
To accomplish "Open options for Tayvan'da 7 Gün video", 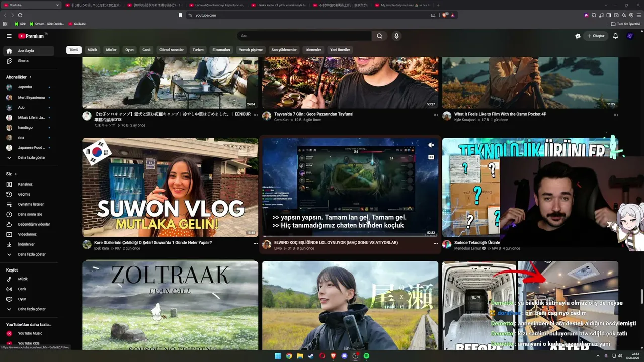I will 436,115.
